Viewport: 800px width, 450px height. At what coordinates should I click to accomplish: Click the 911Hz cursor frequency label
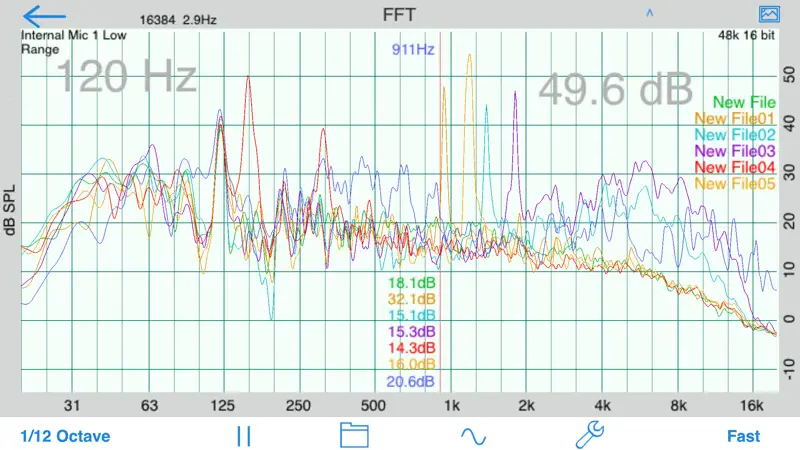coord(413,49)
